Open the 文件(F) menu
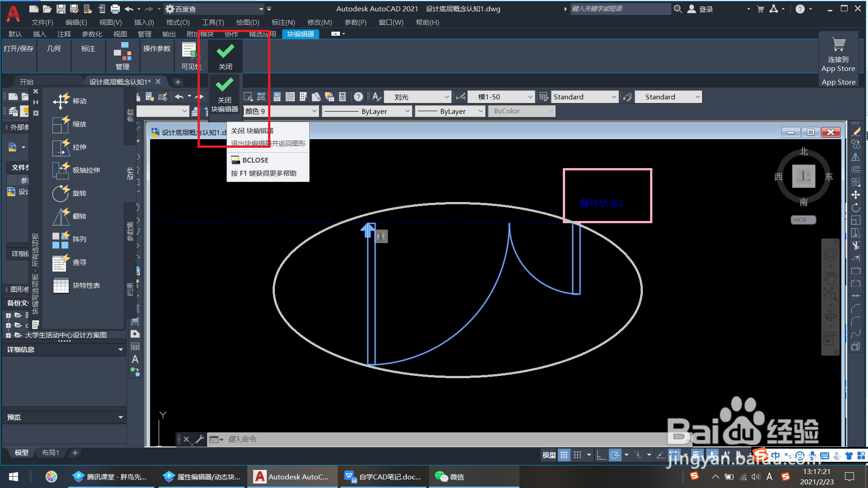 (x=42, y=22)
